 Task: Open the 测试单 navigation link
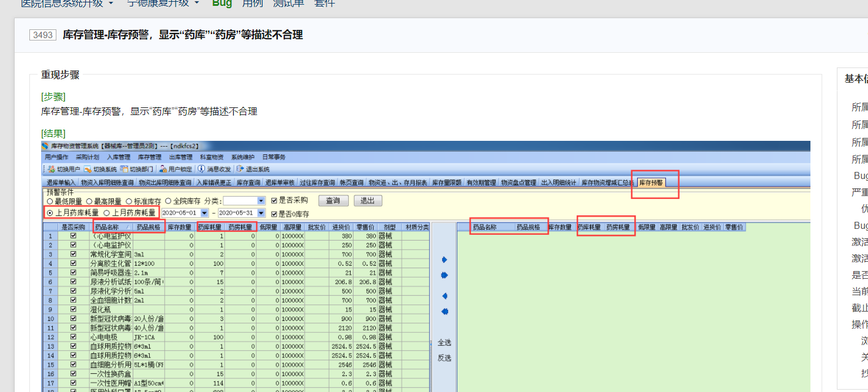point(288,3)
